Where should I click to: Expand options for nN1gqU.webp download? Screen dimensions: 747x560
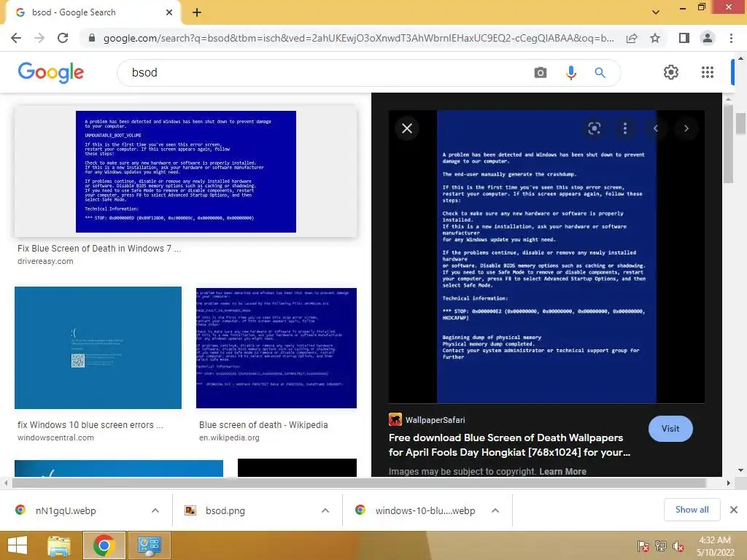click(155, 510)
